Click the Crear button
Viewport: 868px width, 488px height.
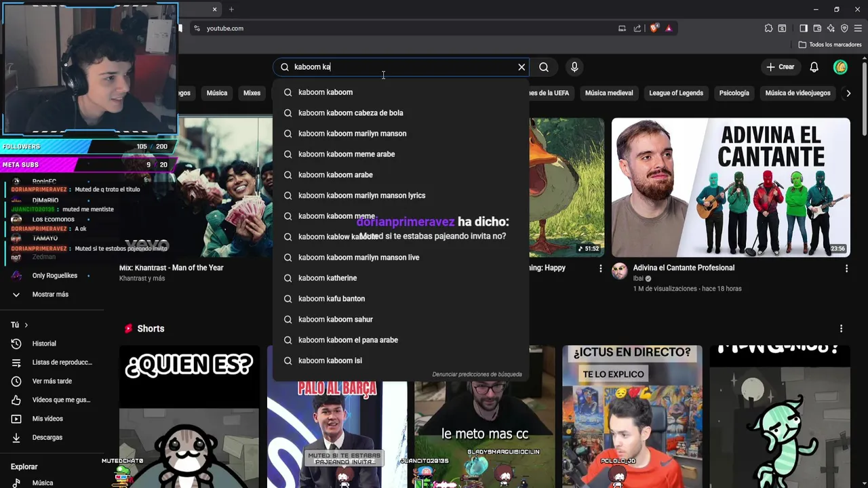pos(780,67)
